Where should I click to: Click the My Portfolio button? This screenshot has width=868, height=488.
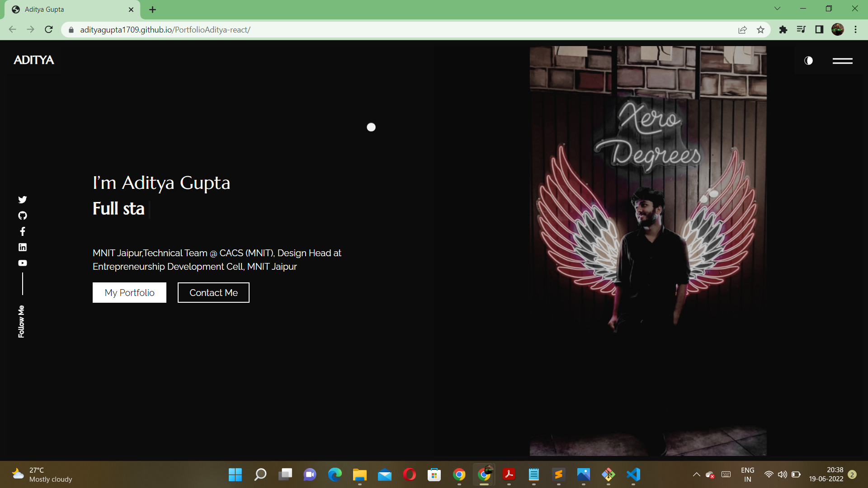(129, 293)
